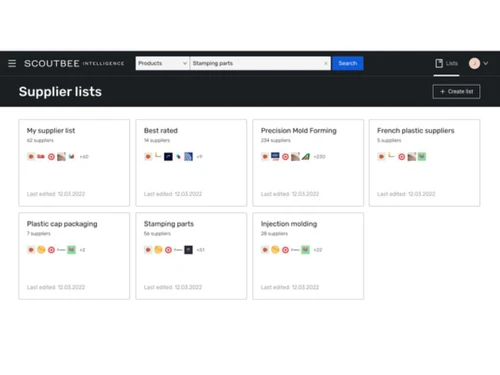Click yellow circle logo in Stamping parts card
The width and height of the screenshot is (500, 375).
(x=158, y=250)
